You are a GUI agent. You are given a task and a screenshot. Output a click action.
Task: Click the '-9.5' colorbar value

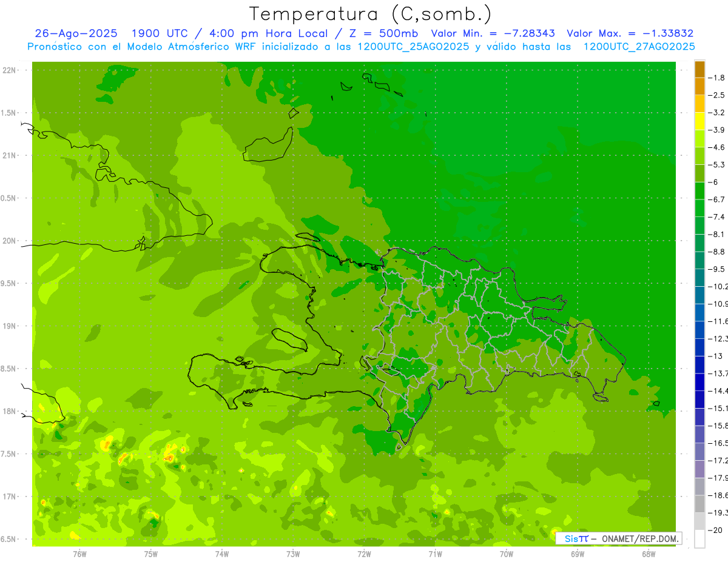(x=717, y=269)
